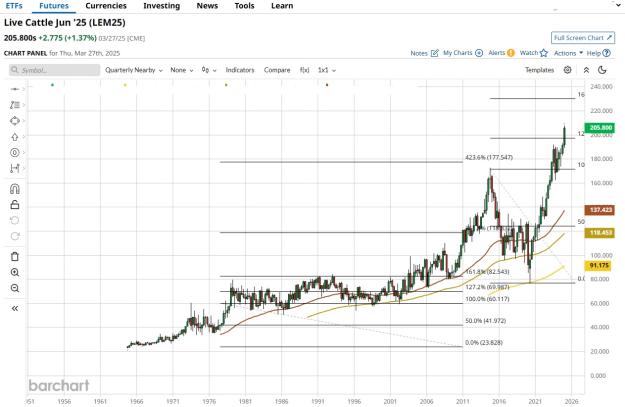This screenshot has width=625, height=407.
Task: Toggle dark mode moon icon
Action: click(x=602, y=70)
